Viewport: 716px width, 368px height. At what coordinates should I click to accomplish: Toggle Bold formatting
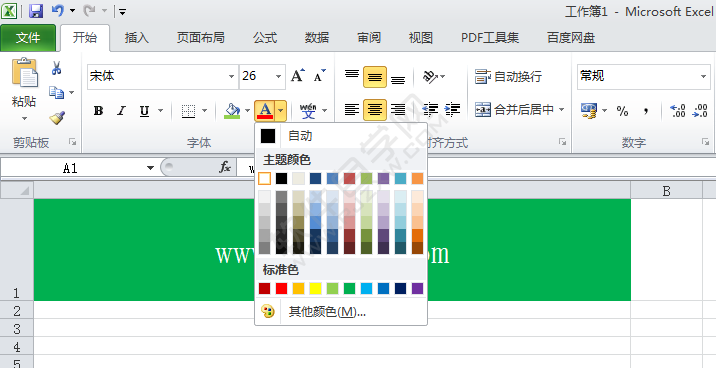[x=98, y=110]
